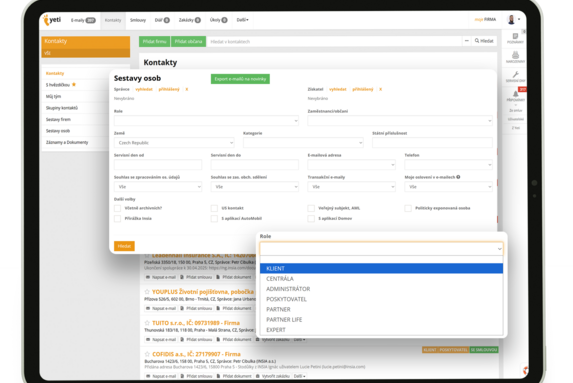Star the YOUPLUS Životní pojišťovna contact
Viewport: 573px width, 383px height.
pyautogui.click(x=147, y=292)
